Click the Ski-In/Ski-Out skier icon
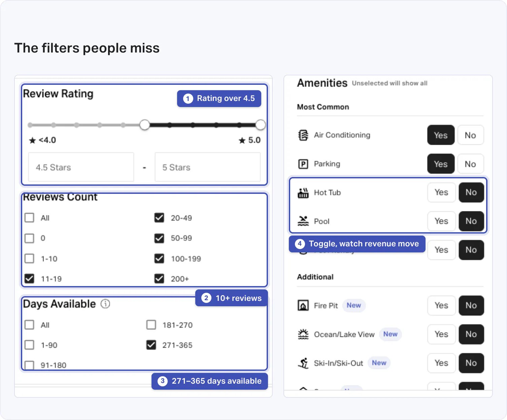This screenshot has height=420, width=507. [x=303, y=363]
